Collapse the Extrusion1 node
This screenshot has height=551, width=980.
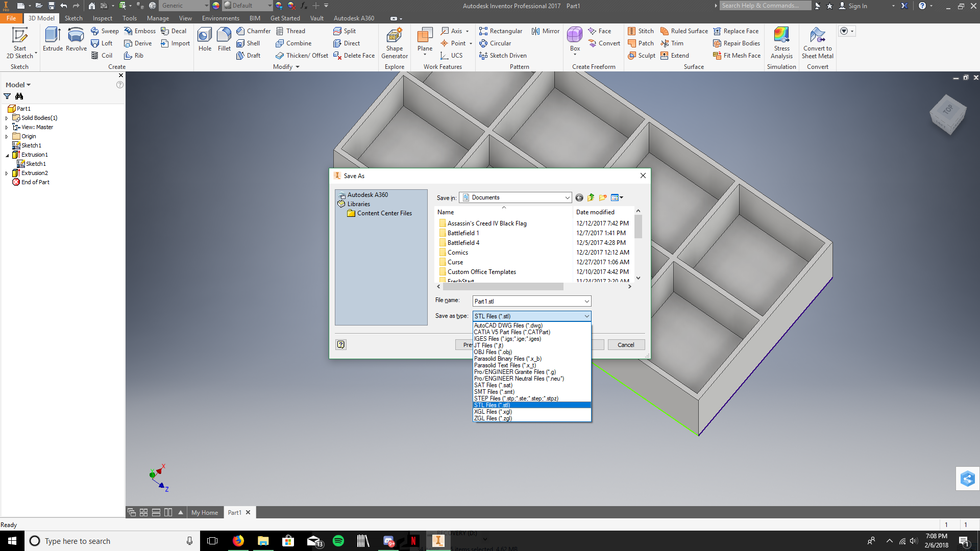pos(7,155)
